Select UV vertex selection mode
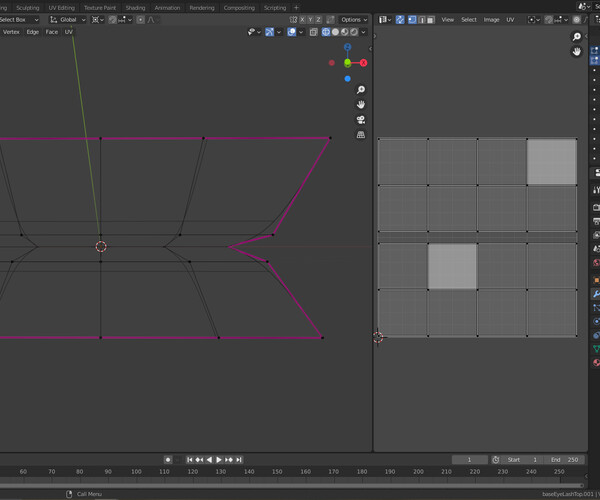This screenshot has width=600, height=500. (x=412, y=20)
